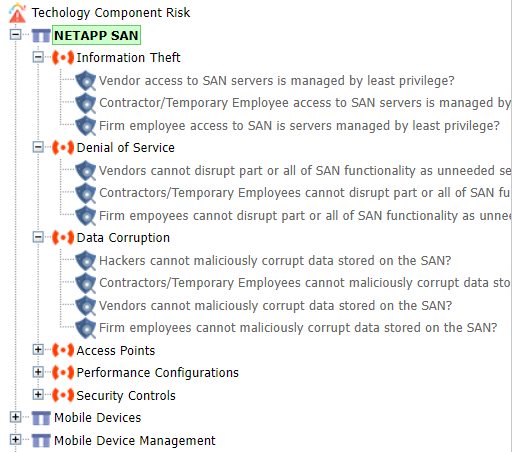The height and width of the screenshot is (452, 512).
Task: Click the Information Theft risk icon
Action: click(63, 58)
